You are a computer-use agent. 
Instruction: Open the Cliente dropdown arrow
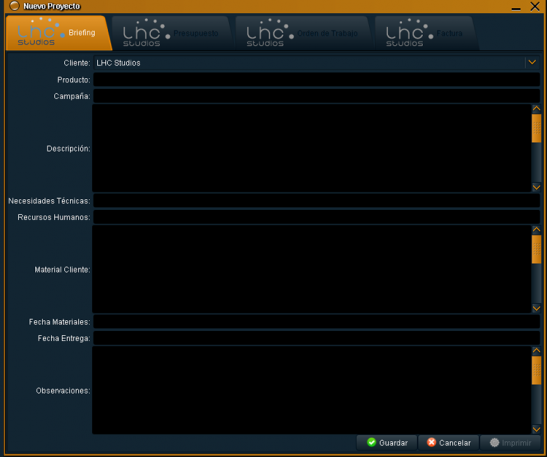coord(532,62)
